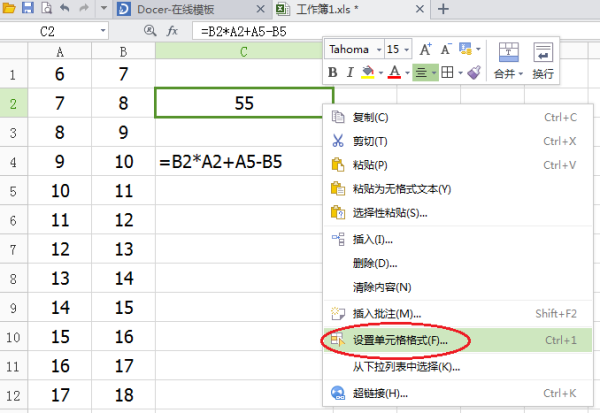Click the decrease font size icon
The width and height of the screenshot is (600, 413).
[x=445, y=49]
